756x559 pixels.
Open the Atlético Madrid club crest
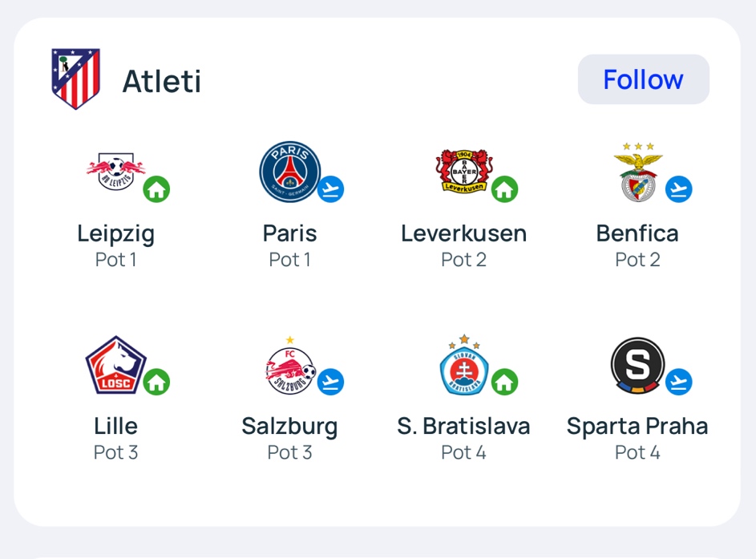tap(75, 79)
